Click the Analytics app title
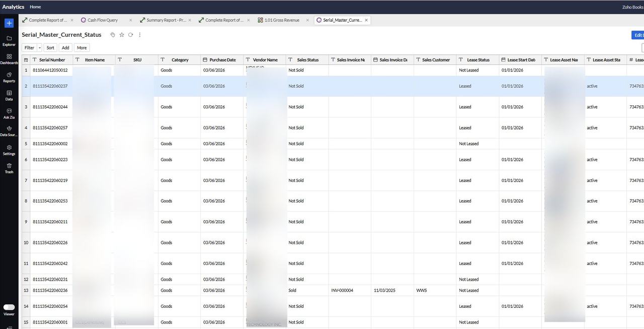This screenshot has width=644, height=329. tap(13, 7)
